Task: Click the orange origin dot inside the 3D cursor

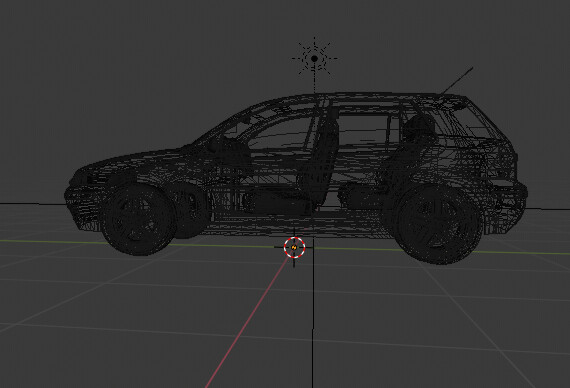Action: point(294,247)
